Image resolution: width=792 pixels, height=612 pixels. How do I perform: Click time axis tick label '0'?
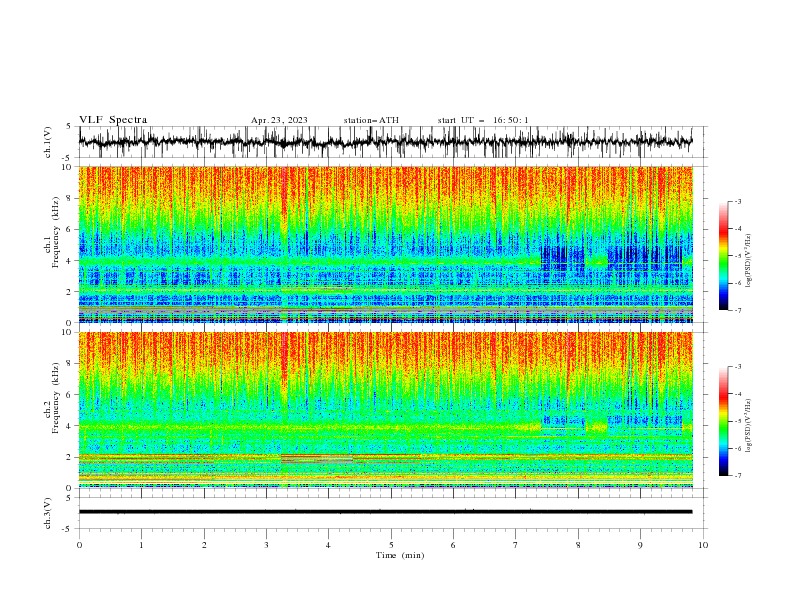79,545
